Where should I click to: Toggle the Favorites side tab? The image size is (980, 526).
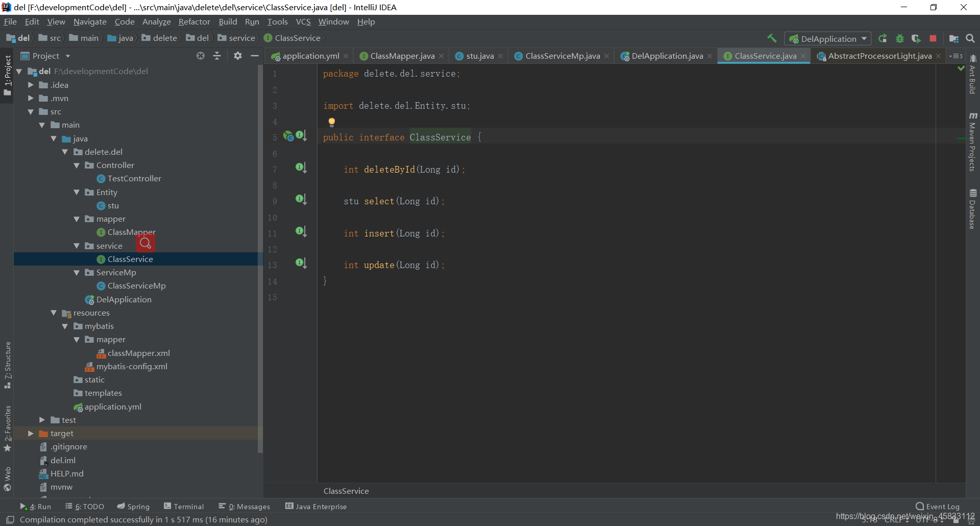pos(8,428)
